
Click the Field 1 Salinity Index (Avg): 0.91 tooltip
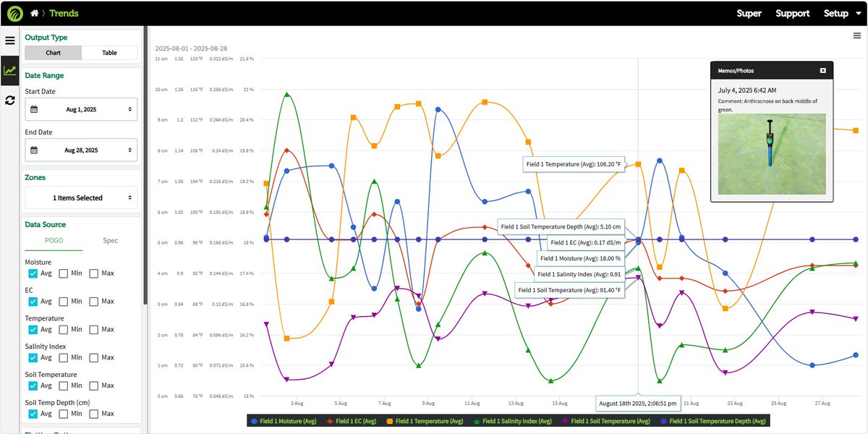click(579, 274)
